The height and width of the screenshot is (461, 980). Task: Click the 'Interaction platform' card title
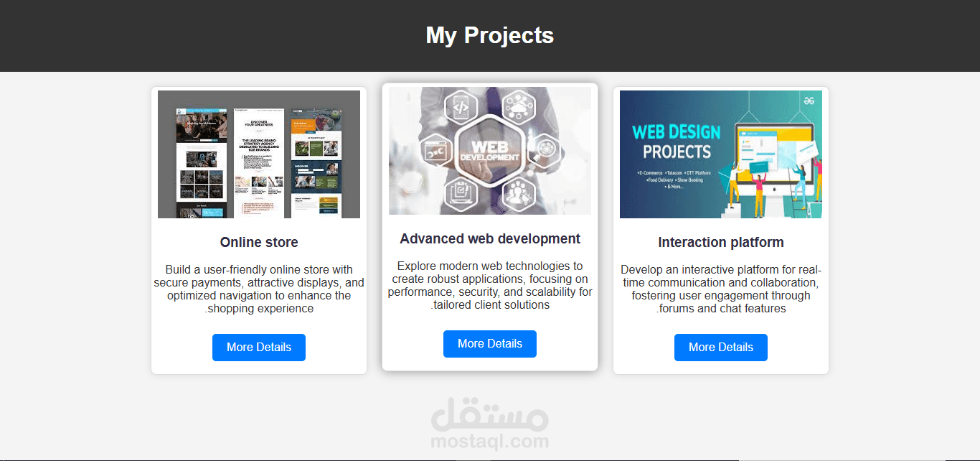721,243
